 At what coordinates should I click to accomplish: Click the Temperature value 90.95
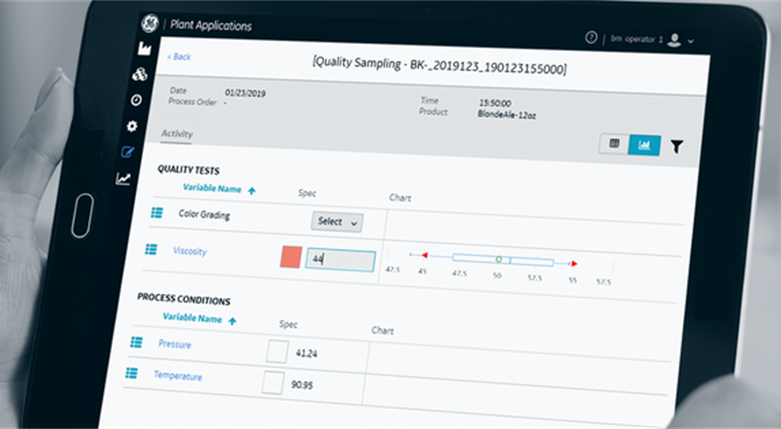(x=302, y=385)
